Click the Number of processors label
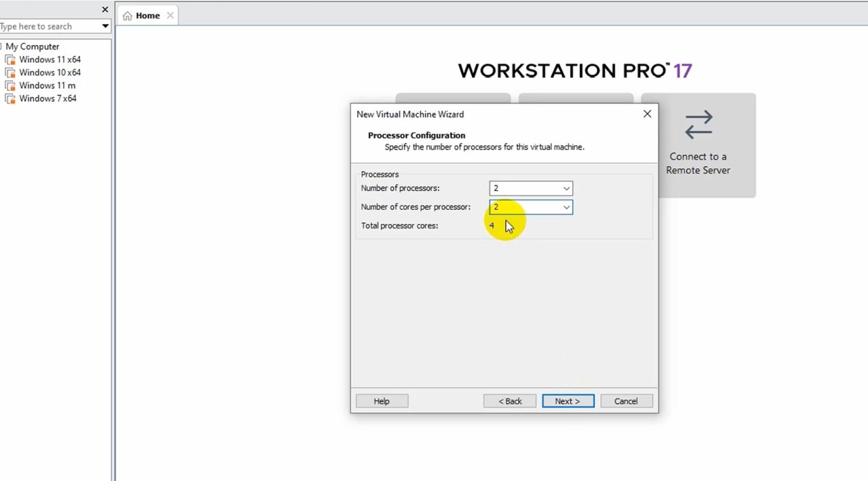 (x=400, y=188)
